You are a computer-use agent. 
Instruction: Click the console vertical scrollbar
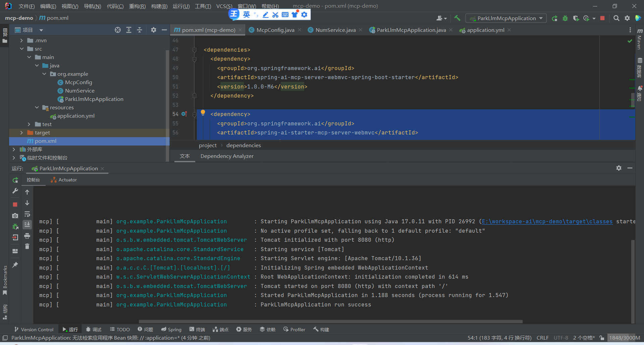click(x=633, y=281)
